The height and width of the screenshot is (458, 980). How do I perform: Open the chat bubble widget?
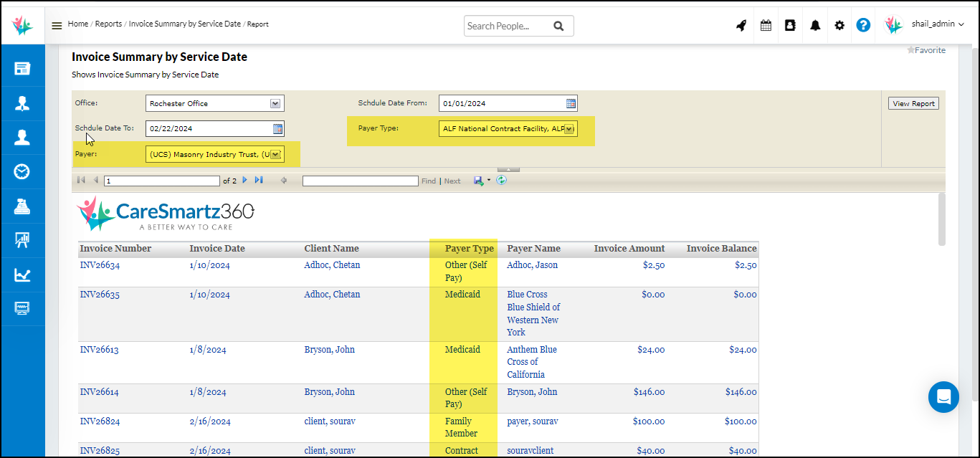[x=943, y=396]
